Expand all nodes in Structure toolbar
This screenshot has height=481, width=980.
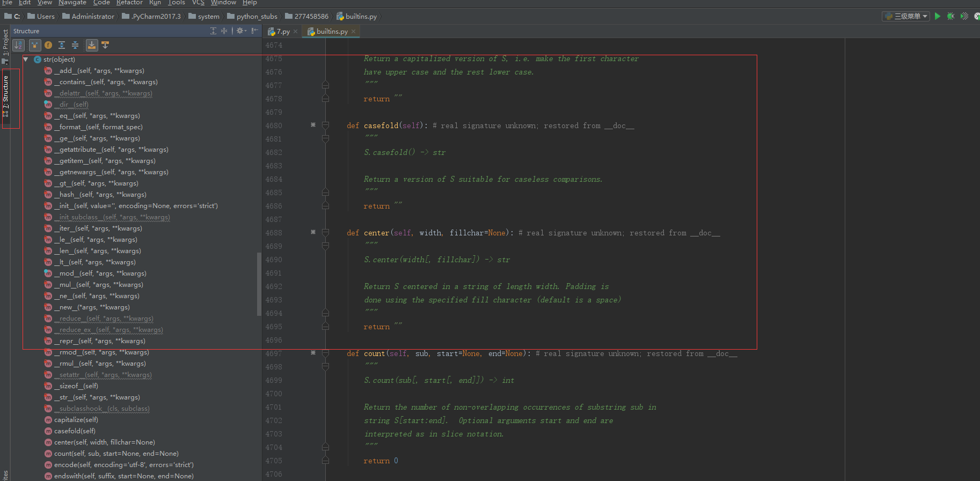pyautogui.click(x=62, y=45)
